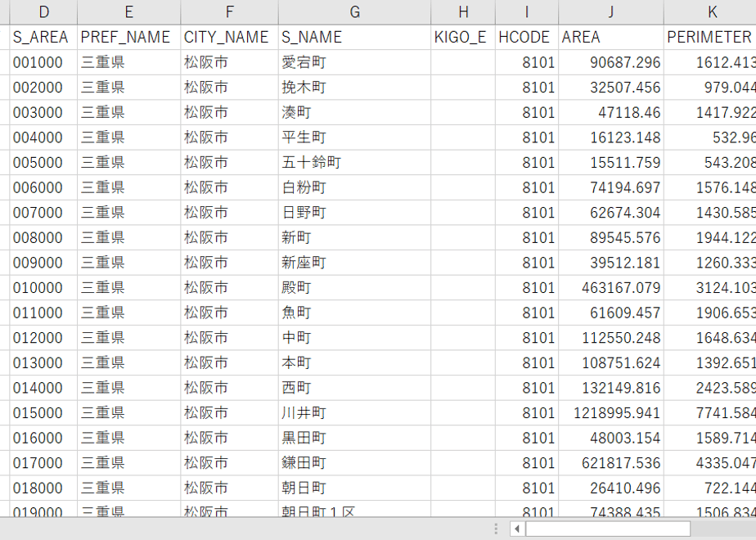Click the S_AREA header cell
The height and width of the screenshot is (540, 756).
[43, 37]
